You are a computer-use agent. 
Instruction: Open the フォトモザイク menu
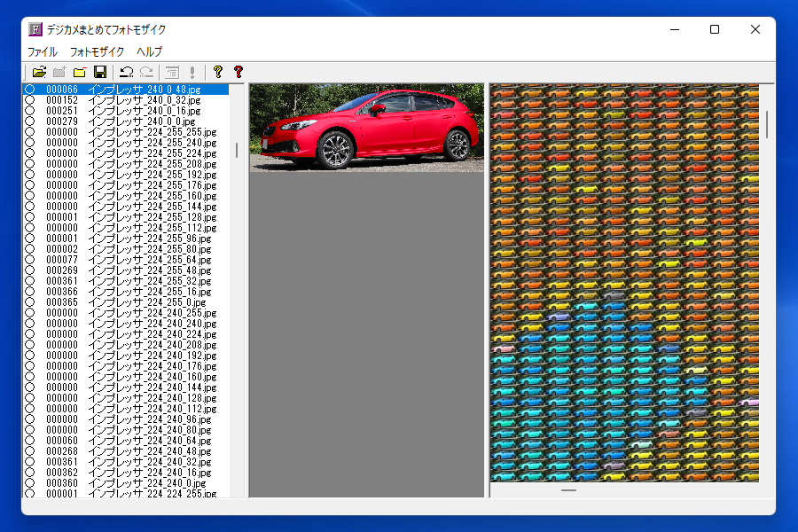pos(97,52)
